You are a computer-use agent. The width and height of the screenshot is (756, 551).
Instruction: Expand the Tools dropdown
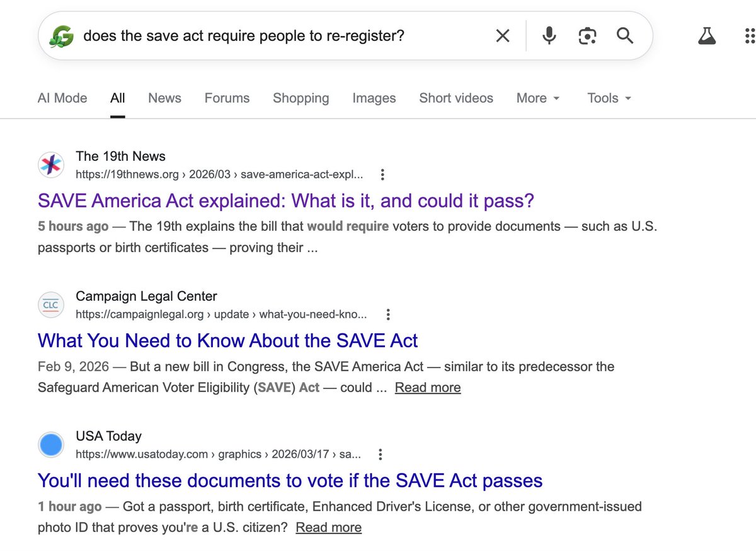pyautogui.click(x=609, y=98)
